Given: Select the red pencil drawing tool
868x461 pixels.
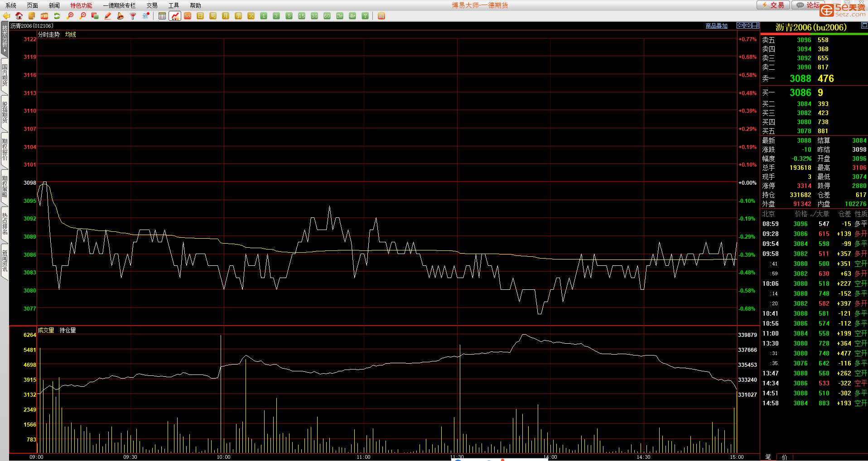Looking at the screenshot, I should 108,16.
